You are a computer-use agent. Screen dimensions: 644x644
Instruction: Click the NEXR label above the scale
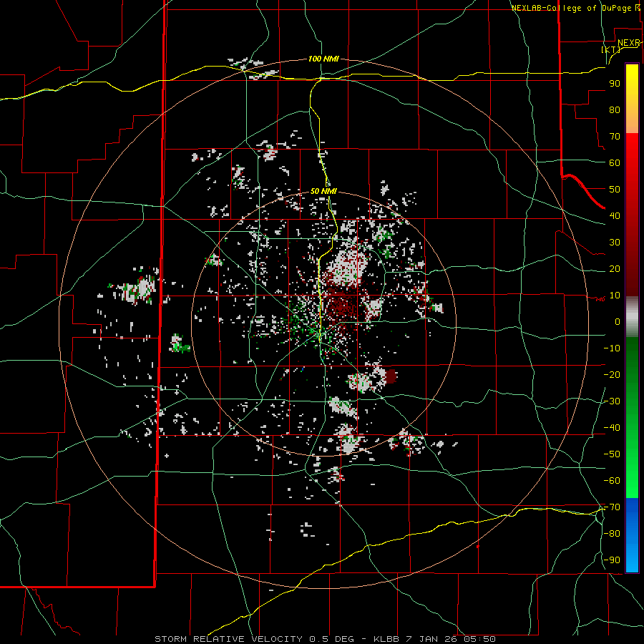click(x=629, y=43)
